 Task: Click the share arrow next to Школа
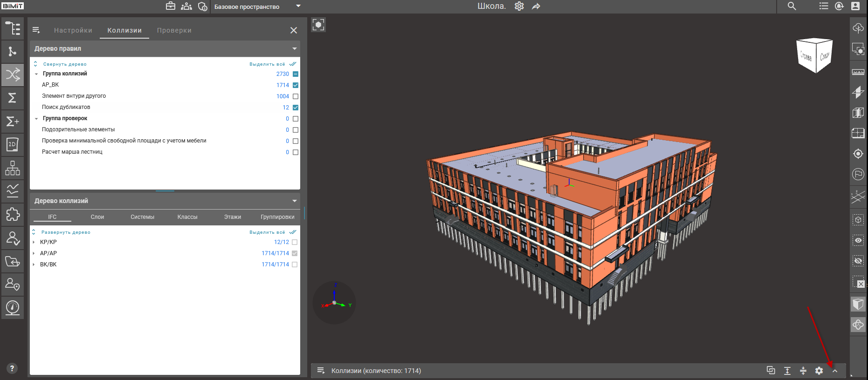pyautogui.click(x=536, y=7)
